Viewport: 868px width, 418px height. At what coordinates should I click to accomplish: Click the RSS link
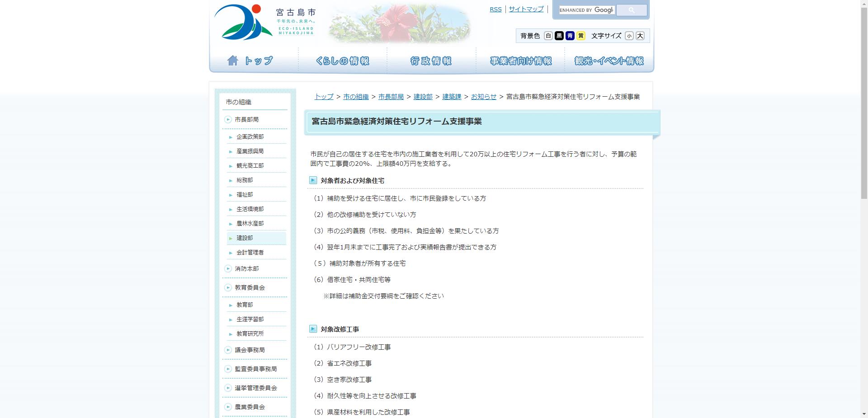495,9
